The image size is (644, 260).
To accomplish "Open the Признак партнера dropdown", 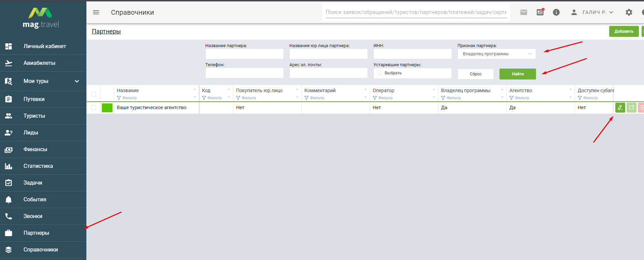I will (497, 54).
